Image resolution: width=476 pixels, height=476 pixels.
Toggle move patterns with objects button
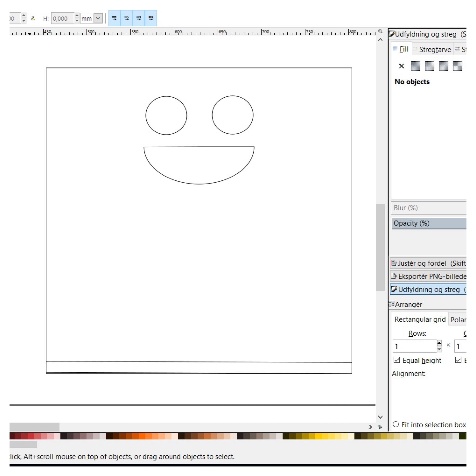pos(151,18)
